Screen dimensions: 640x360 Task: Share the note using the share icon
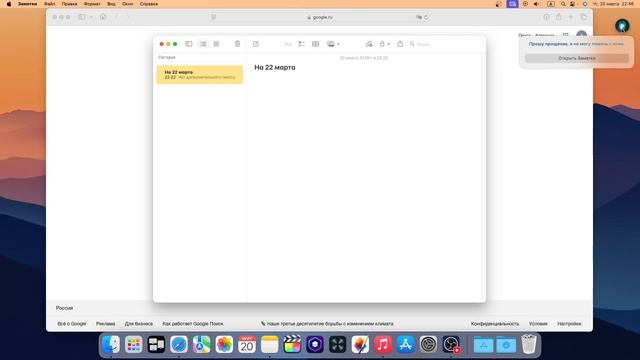(x=400, y=44)
